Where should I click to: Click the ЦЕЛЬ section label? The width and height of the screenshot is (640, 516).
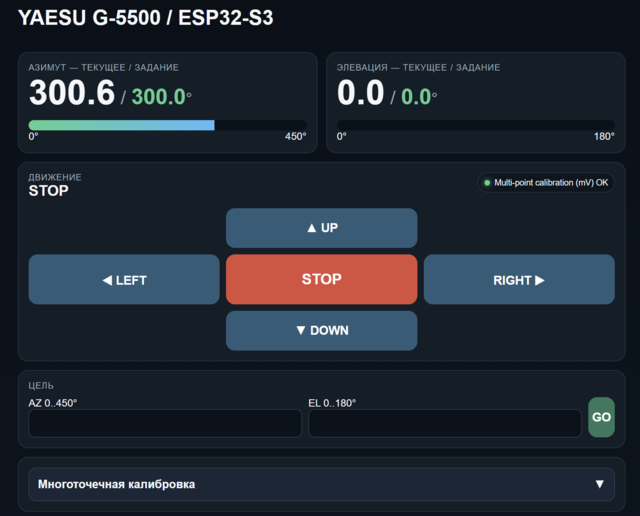coord(41,385)
